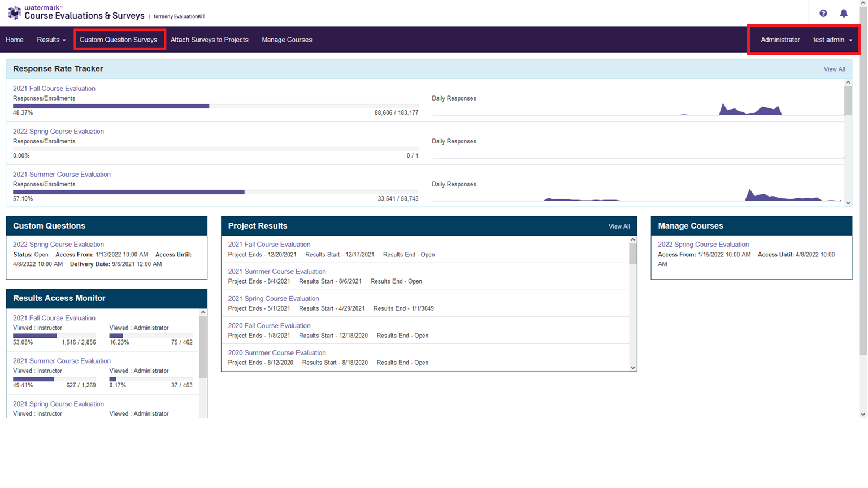
Task: Open Attach Surveys to Projects
Action: pyautogui.click(x=209, y=40)
